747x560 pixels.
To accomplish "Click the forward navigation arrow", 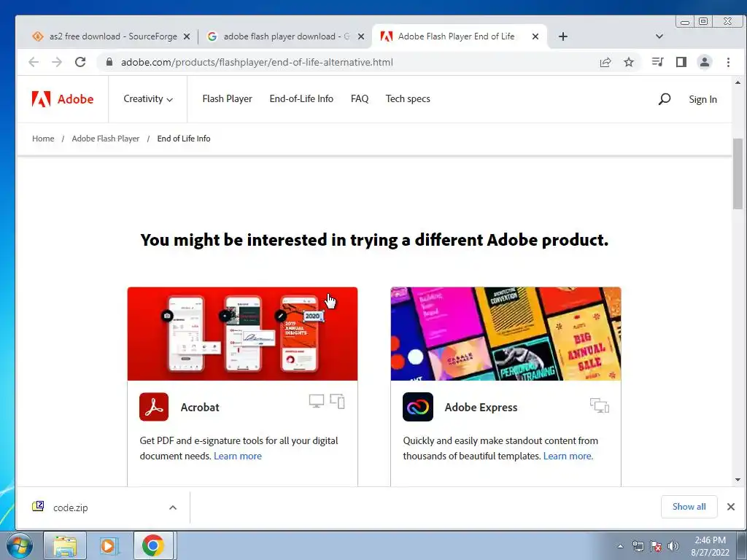I will 57,62.
